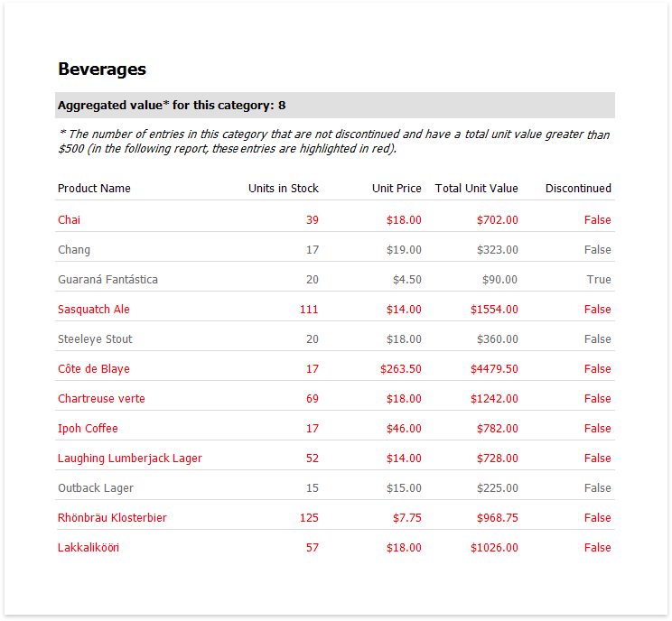The width and height of the screenshot is (672, 621).
Task: Click the aggregated value summary bar
Action: (x=334, y=106)
